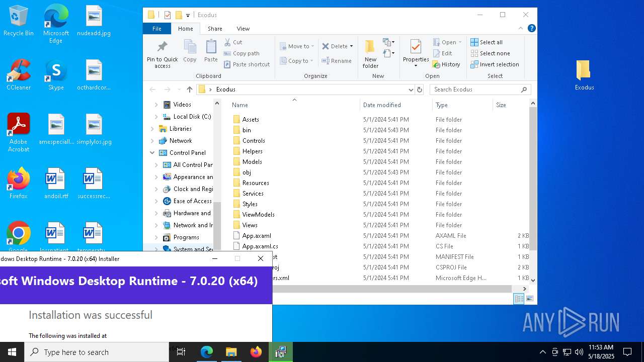Click the Paste ribbon icon

(x=211, y=51)
